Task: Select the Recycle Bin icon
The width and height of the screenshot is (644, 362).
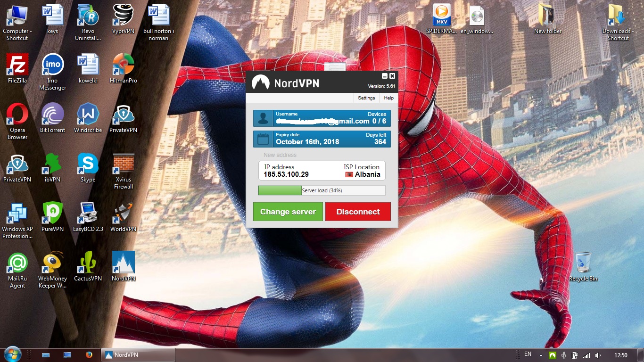Action: click(x=583, y=267)
